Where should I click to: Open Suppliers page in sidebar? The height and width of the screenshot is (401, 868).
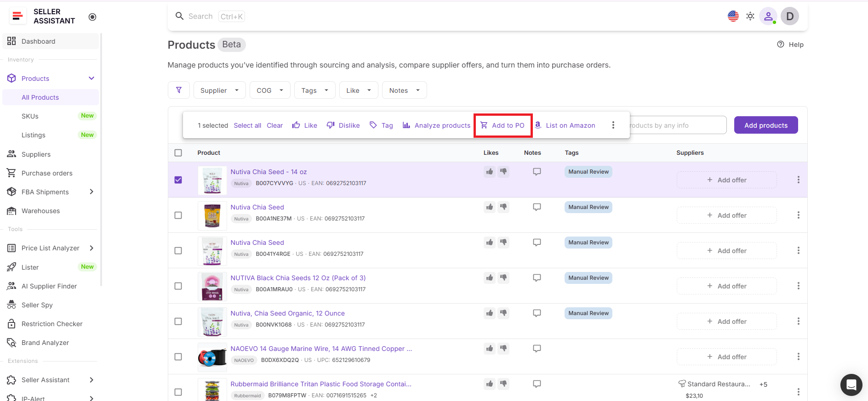coord(51,154)
